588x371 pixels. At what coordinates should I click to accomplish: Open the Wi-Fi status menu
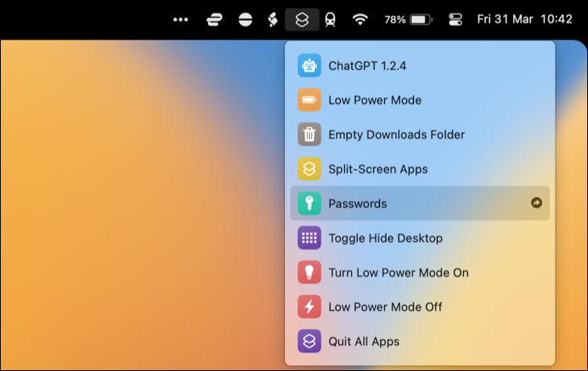click(x=360, y=19)
